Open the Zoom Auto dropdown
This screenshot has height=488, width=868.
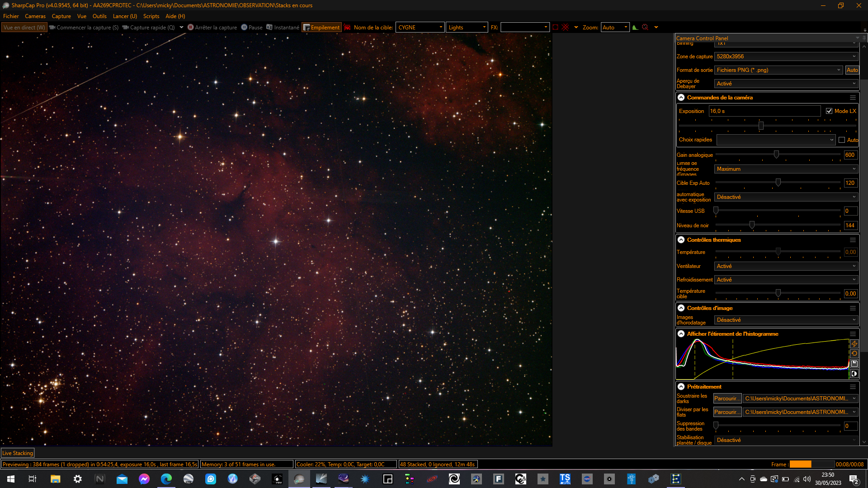[615, 28]
